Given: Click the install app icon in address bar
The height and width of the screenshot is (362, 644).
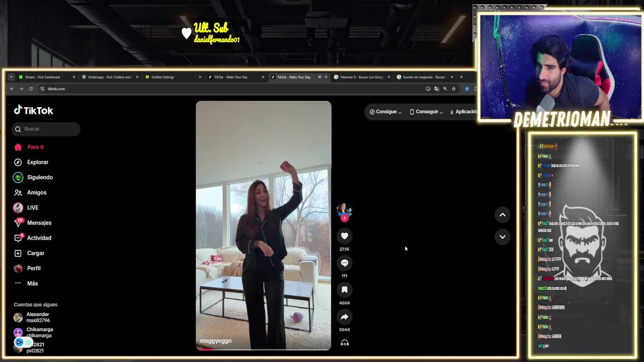Looking at the screenshot, I should pyautogui.click(x=428, y=89).
